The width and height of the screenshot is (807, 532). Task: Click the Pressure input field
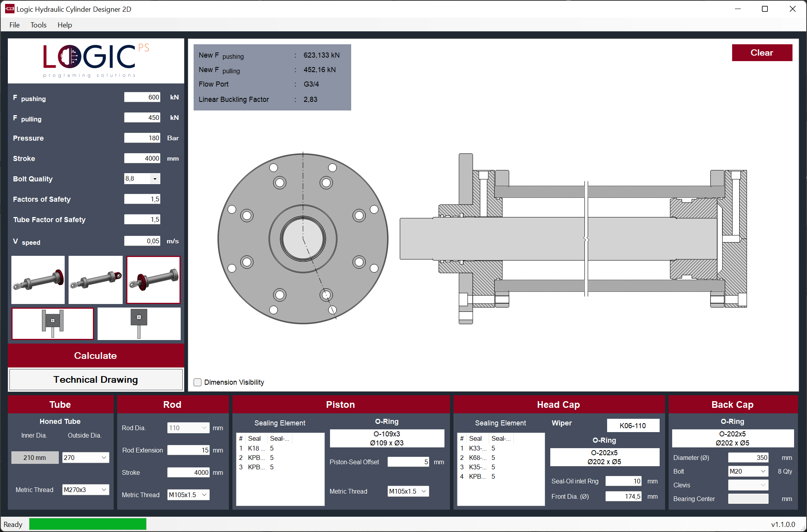142,138
